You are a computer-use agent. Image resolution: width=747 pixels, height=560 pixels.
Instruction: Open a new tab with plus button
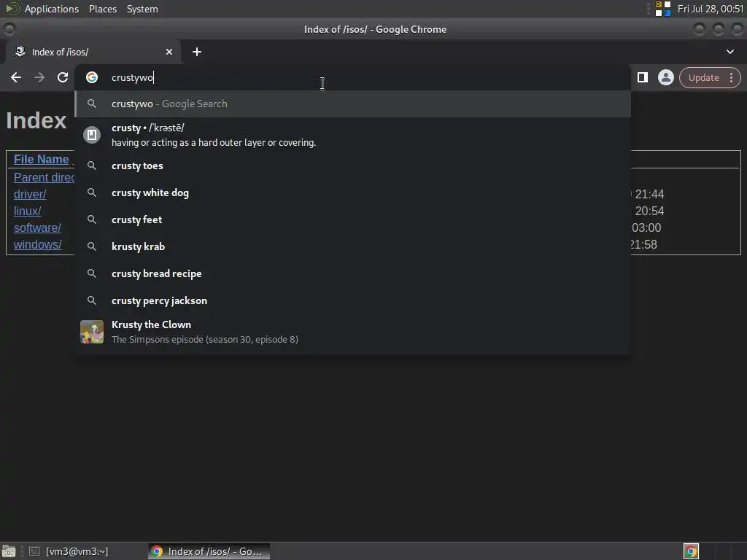pyautogui.click(x=197, y=52)
